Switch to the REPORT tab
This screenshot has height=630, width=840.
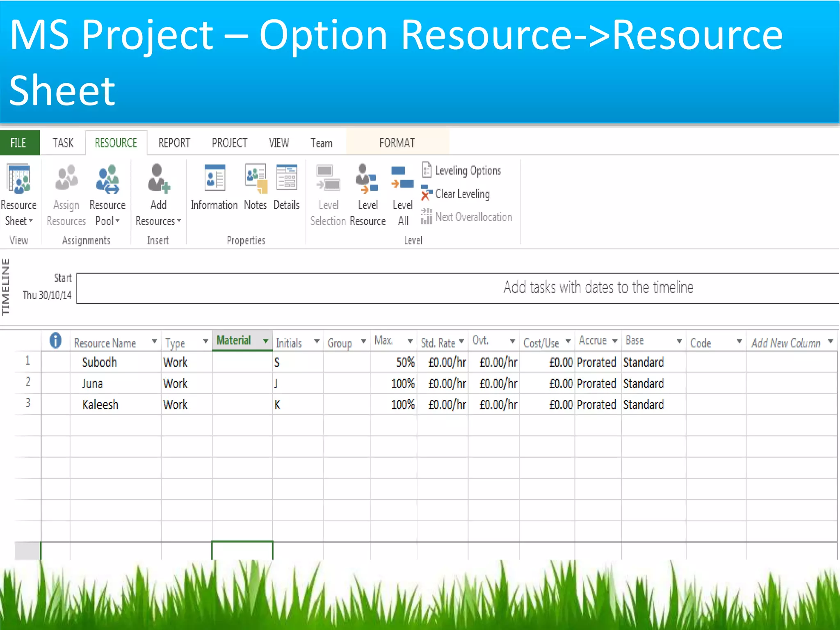174,143
